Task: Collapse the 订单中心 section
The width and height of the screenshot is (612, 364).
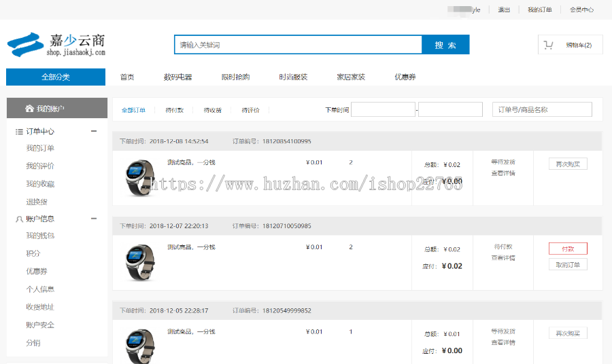Action: coord(94,131)
